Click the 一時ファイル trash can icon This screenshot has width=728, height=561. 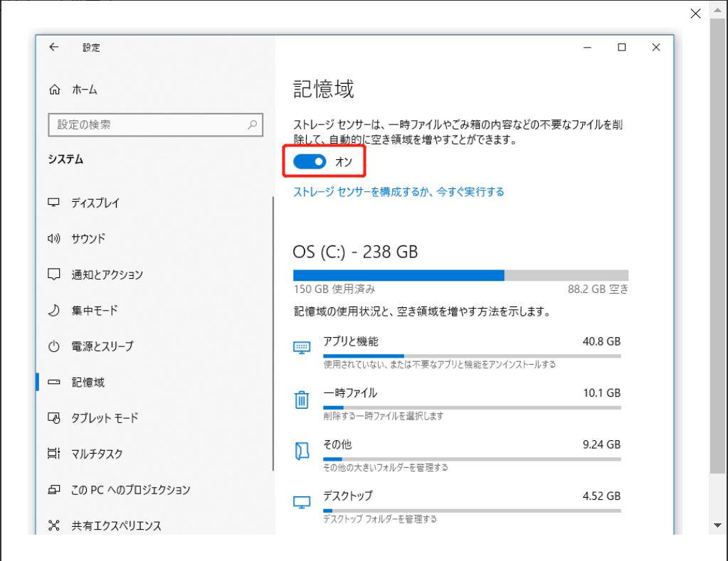302,399
